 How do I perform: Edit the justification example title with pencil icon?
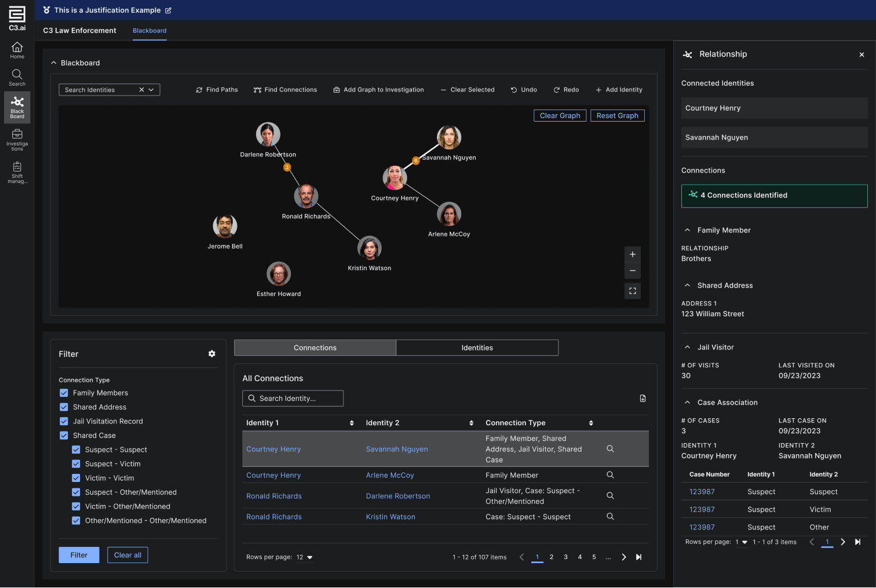[x=169, y=10]
